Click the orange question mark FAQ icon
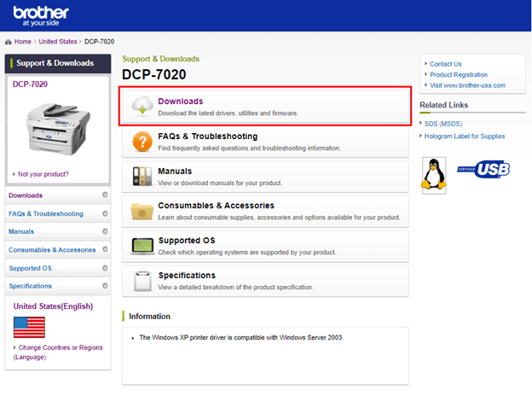 (142, 142)
